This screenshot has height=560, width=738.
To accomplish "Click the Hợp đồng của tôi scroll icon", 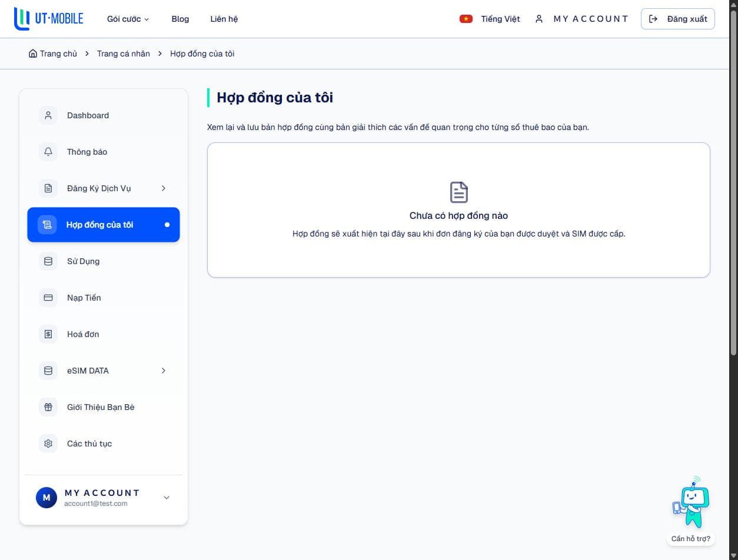I will coord(47,225).
